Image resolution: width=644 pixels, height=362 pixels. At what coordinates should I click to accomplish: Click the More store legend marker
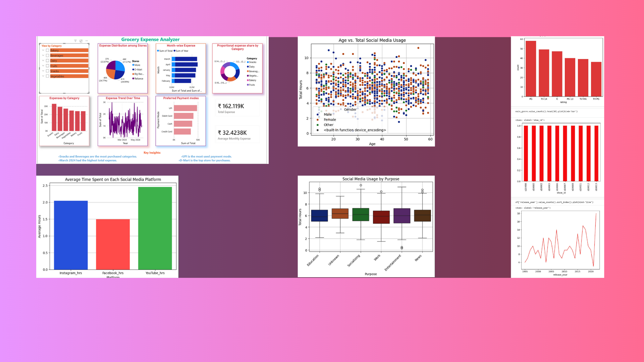[x=133, y=65]
